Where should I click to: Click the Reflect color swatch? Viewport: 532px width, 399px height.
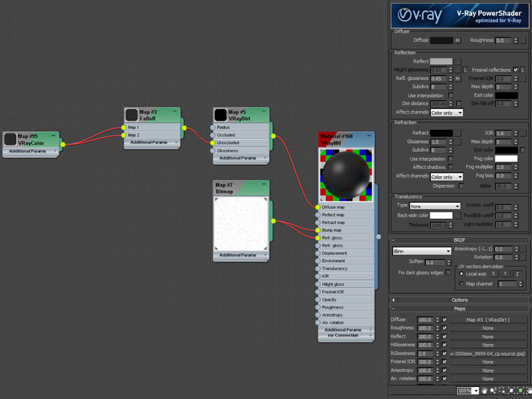click(x=442, y=61)
